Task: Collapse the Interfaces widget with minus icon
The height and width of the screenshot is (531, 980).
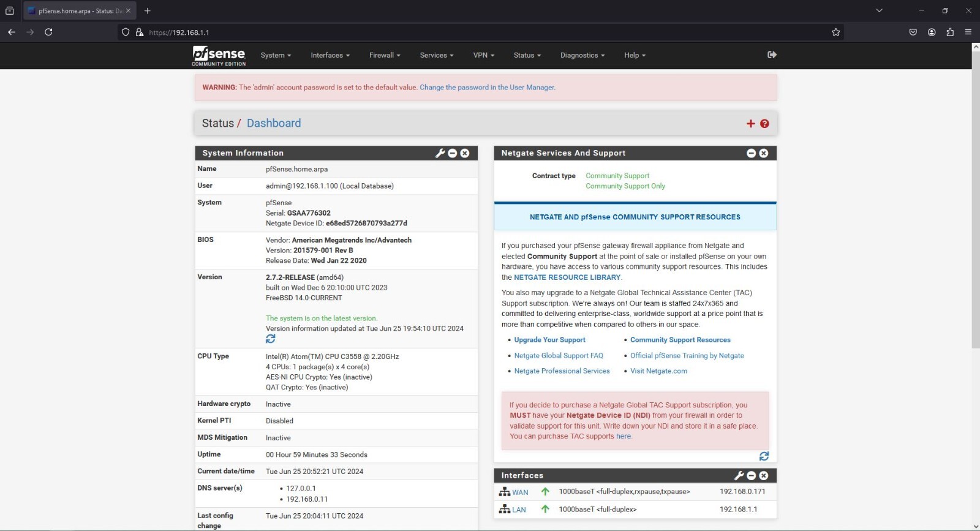Action: [752, 476]
